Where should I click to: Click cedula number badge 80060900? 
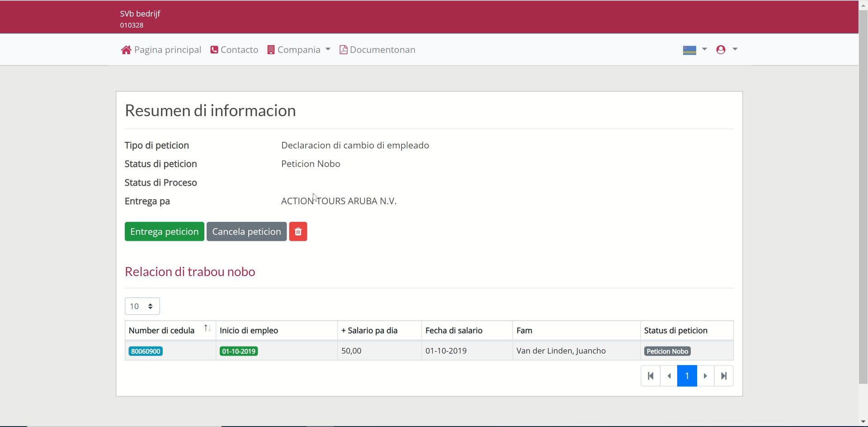(146, 351)
